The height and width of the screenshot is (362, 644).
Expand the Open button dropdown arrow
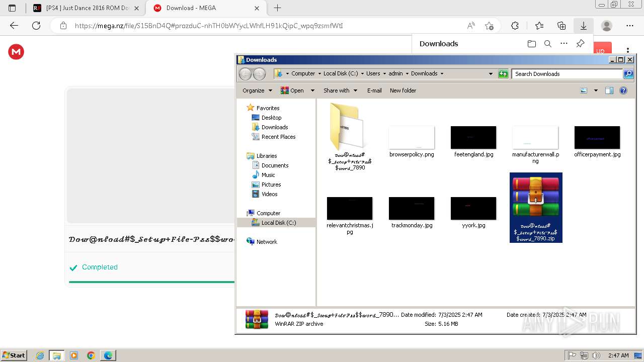point(312,90)
